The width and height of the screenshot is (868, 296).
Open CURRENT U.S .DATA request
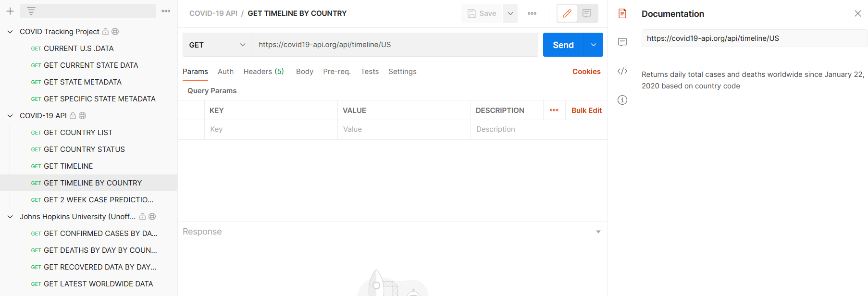(x=78, y=49)
